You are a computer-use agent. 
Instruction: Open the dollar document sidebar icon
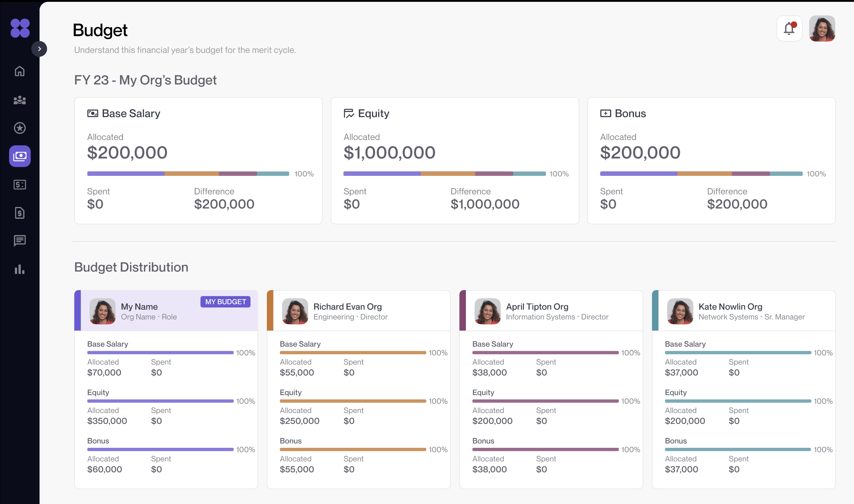pyautogui.click(x=20, y=213)
